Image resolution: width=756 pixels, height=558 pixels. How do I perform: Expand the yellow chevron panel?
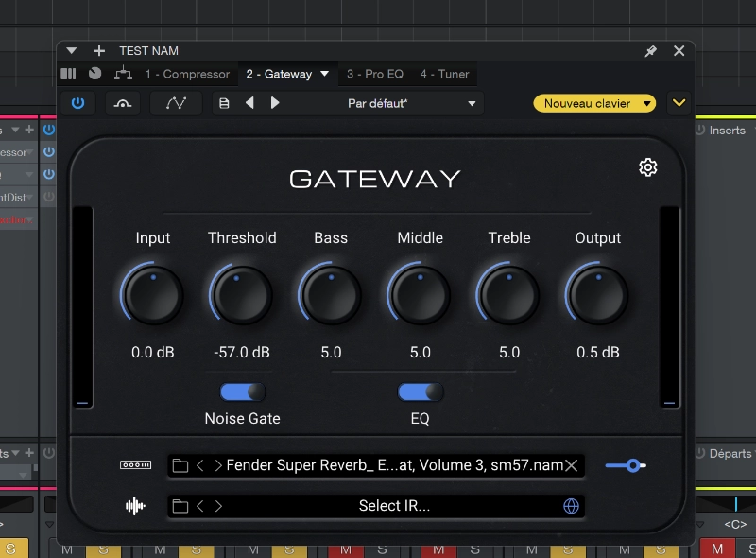[679, 103]
